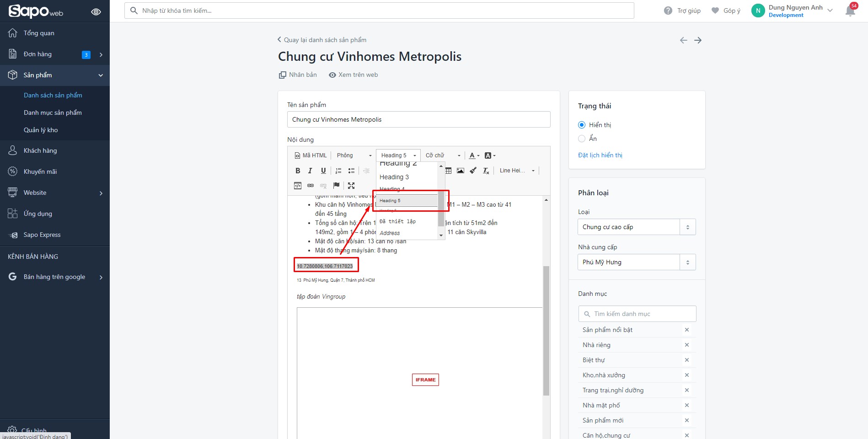
Task: Insert a bulleted list
Action: point(351,171)
